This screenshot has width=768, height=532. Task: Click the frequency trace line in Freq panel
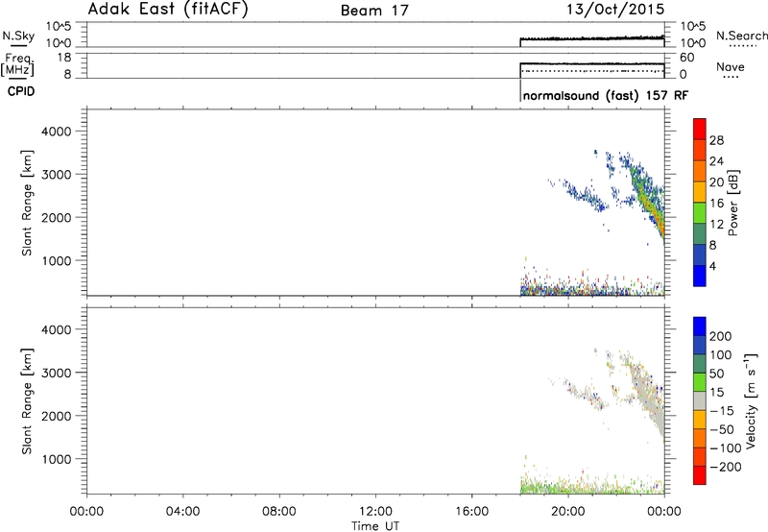coord(591,63)
